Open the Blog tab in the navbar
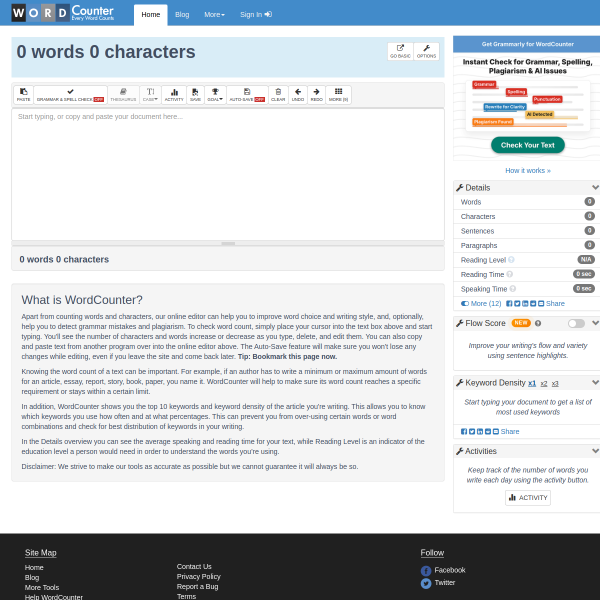This screenshot has height=600, width=600. pyautogui.click(x=182, y=15)
